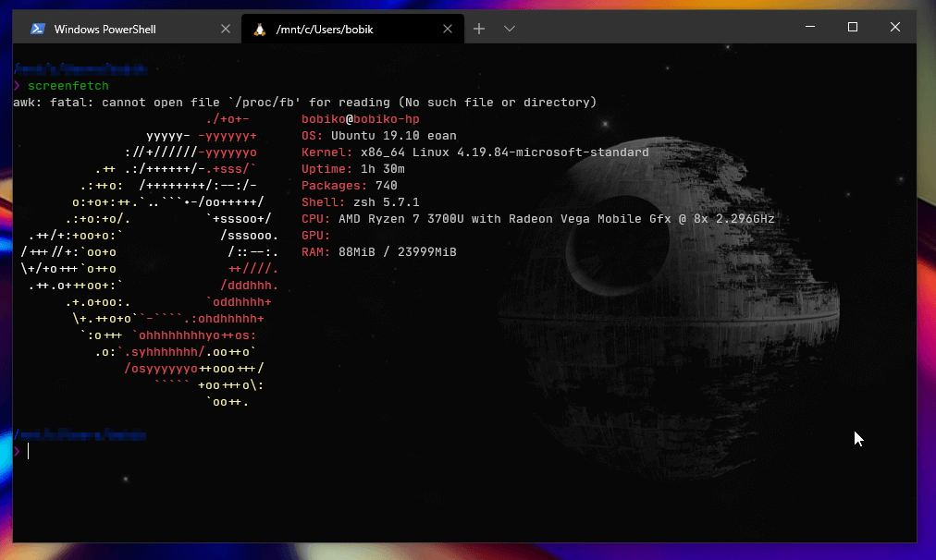Click the awk fatal error line

(x=305, y=103)
